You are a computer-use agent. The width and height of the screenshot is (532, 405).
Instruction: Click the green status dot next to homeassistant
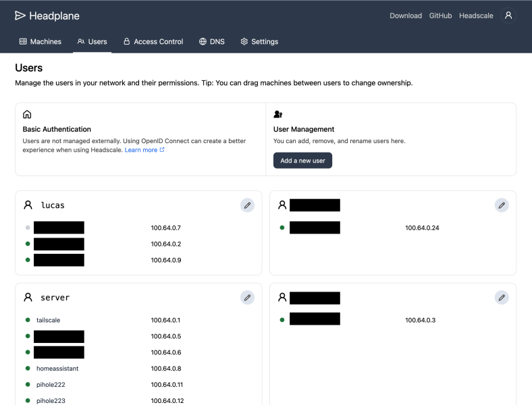tap(28, 368)
